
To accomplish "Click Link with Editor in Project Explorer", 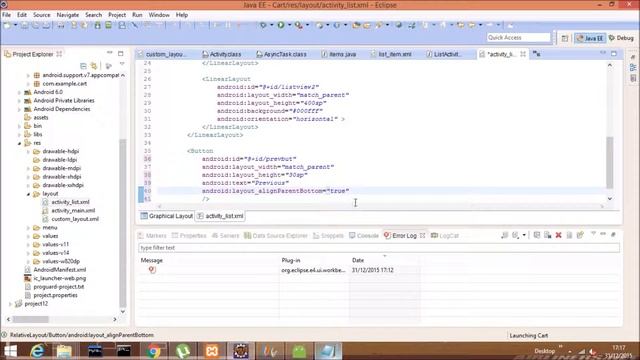I will pyautogui.click(x=94, y=66).
